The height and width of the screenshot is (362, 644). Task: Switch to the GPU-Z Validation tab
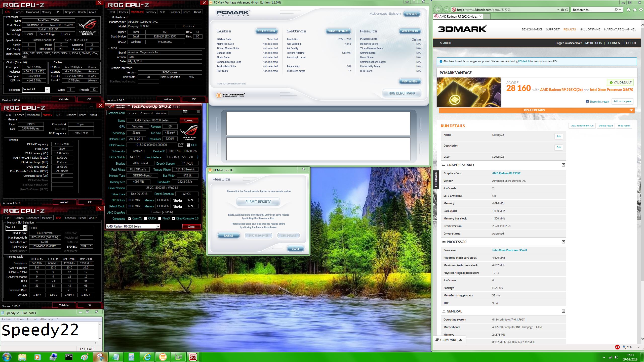coord(161,113)
